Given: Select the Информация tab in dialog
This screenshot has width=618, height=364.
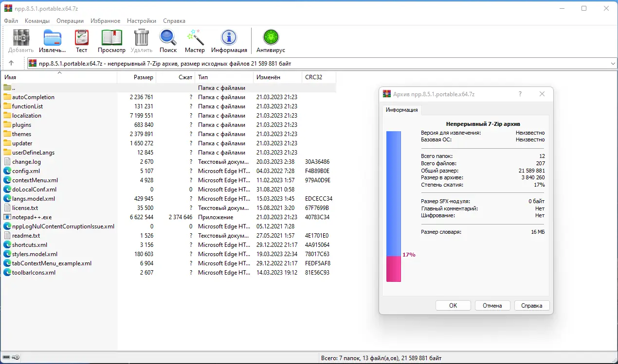Looking at the screenshot, I should tap(402, 110).
